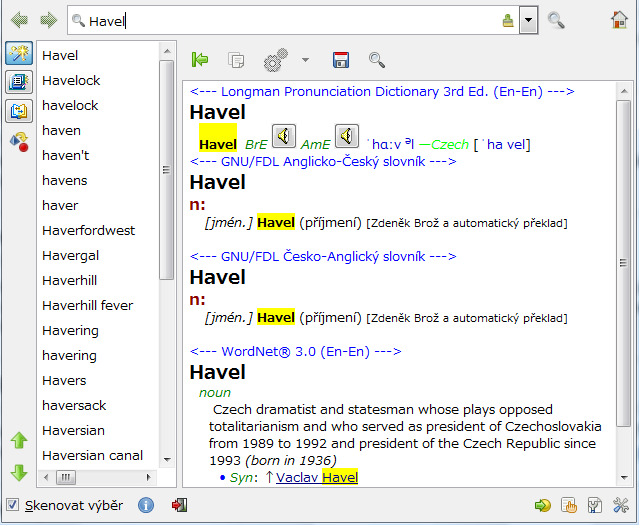This screenshot has height=525, width=639.
Task: Click the magnifier search button beside the search box
Action: (556, 20)
